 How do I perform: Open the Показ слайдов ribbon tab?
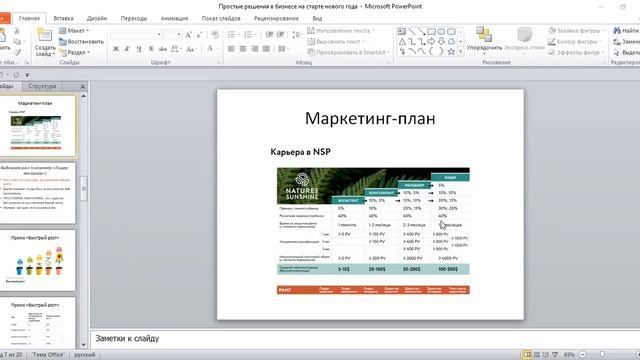coord(221,18)
